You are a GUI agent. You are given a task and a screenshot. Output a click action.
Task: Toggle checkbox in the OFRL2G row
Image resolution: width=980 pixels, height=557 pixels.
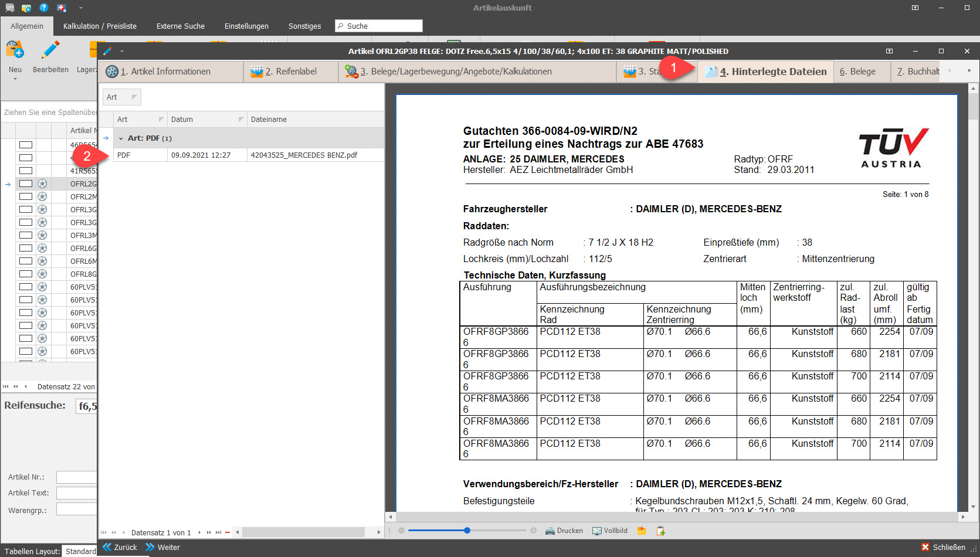point(26,184)
